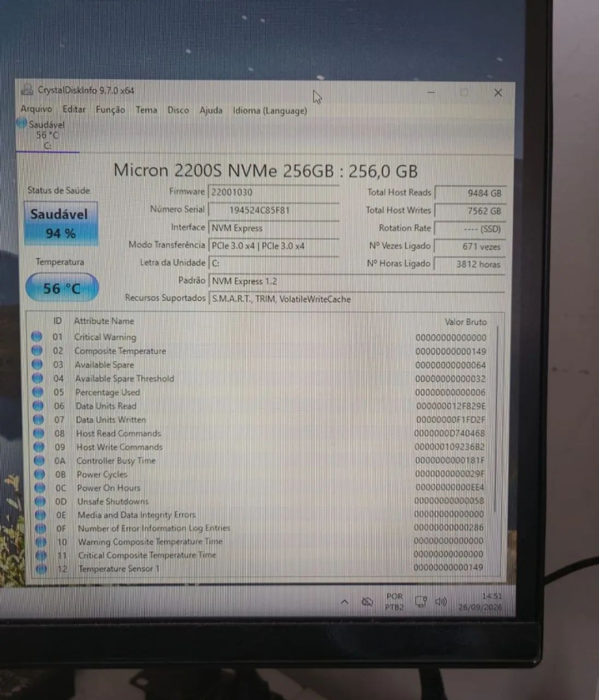
Task: Click the Total Host Writes value 7562 GB
Action: [470, 211]
